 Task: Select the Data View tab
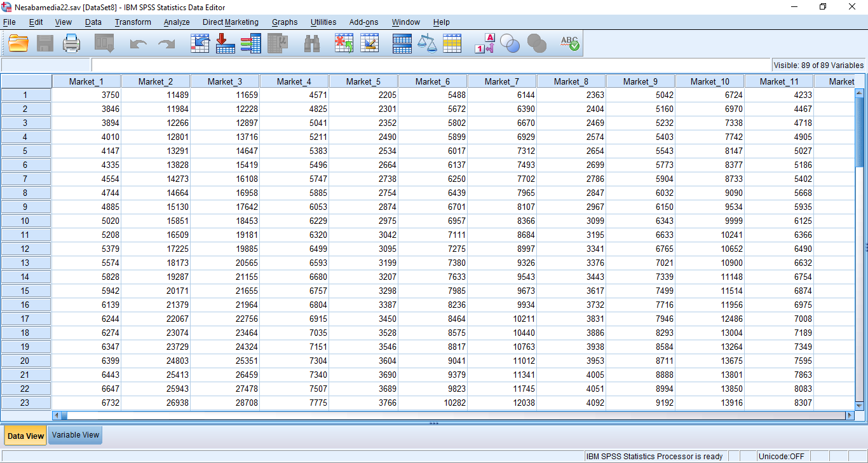25,436
